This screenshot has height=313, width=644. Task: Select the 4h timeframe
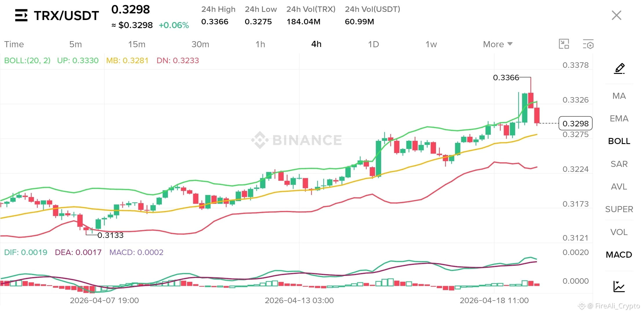[316, 44]
